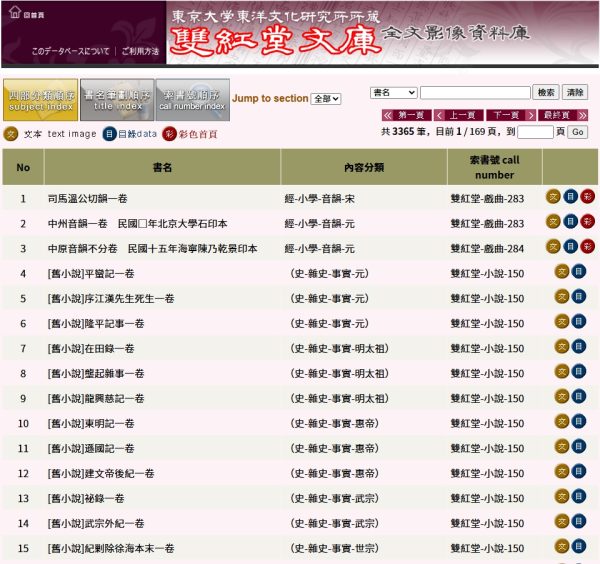This screenshot has height=564, width=600.
Task: Open text image for row 8
Action: point(562,372)
